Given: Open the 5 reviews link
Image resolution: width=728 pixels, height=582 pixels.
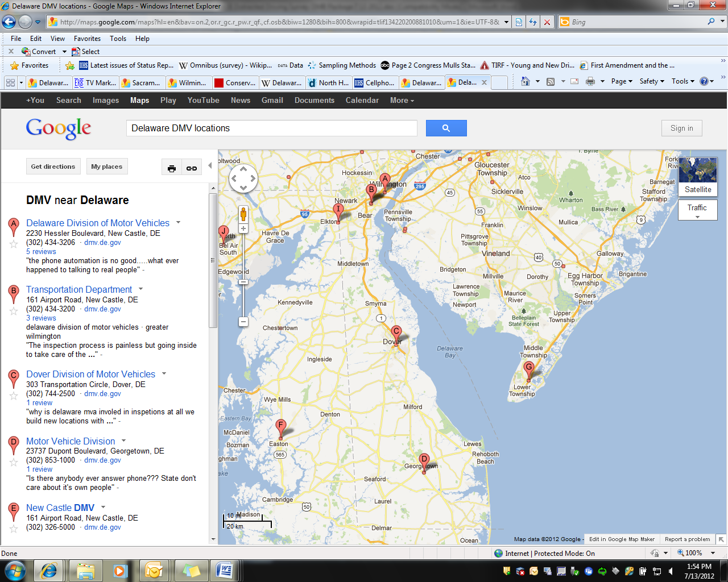Looking at the screenshot, I should click(41, 252).
